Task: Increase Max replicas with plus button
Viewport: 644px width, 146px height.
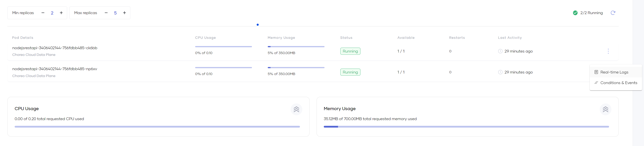Action: (x=125, y=13)
